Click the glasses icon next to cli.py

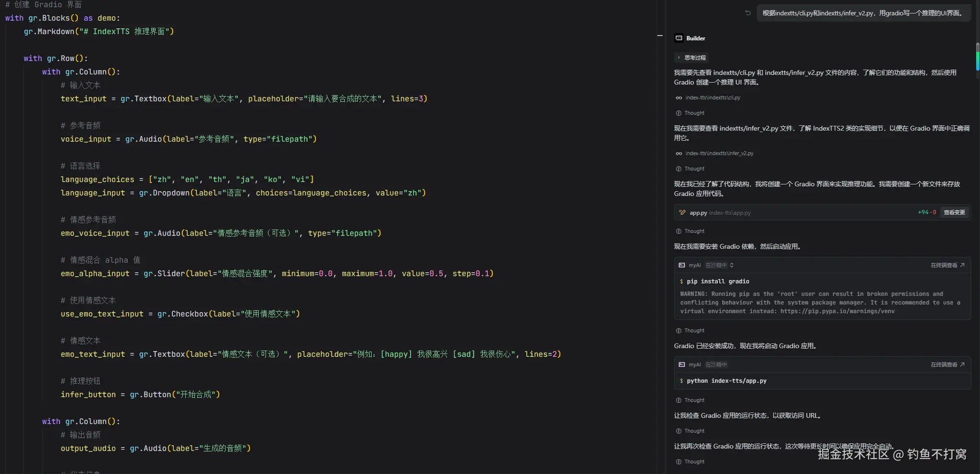[x=678, y=98]
